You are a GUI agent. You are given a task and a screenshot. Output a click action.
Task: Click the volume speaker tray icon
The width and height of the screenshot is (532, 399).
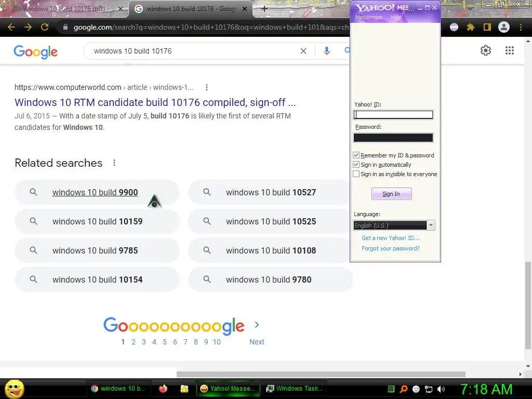pyautogui.click(x=441, y=389)
